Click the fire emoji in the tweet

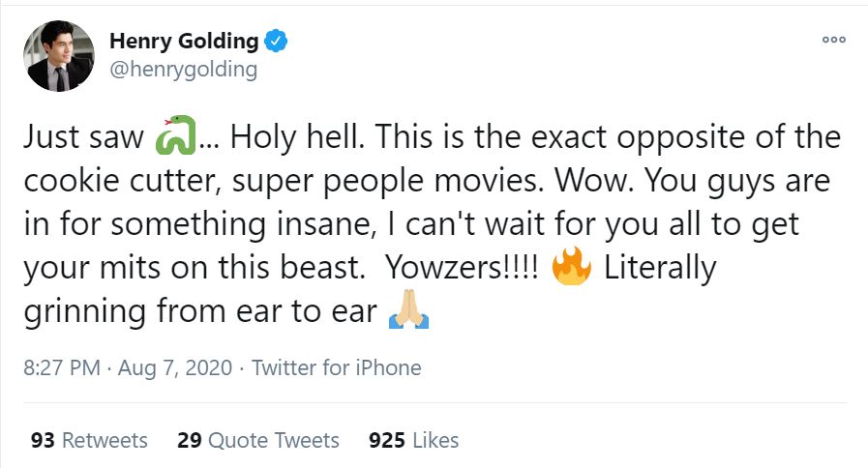[570, 269]
